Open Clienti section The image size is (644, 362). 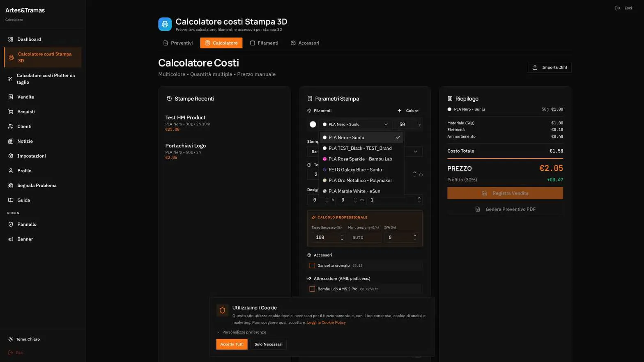[x=43, y=126]
